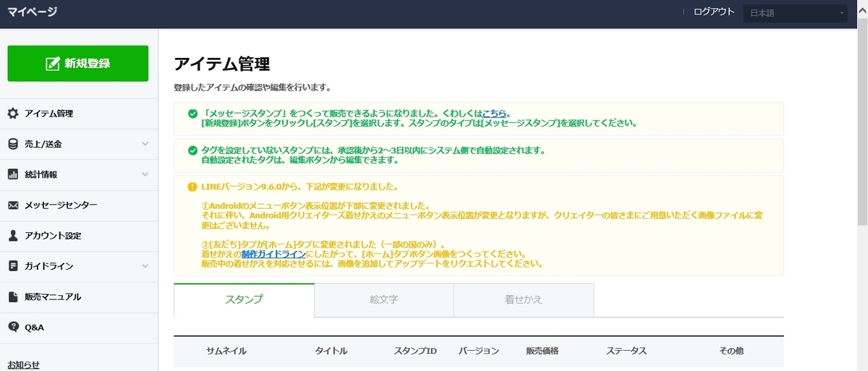This screenshot has height=371, width=868.
Task: Click the マイページ header title
Action: click(x=33, y=12)
